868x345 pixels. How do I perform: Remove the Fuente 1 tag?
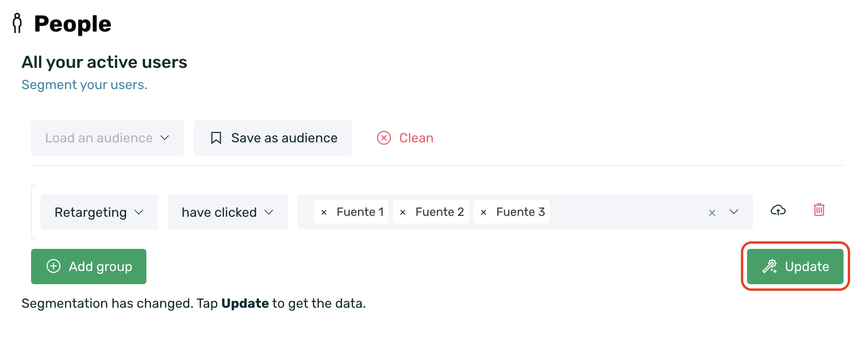coord(324,213)
